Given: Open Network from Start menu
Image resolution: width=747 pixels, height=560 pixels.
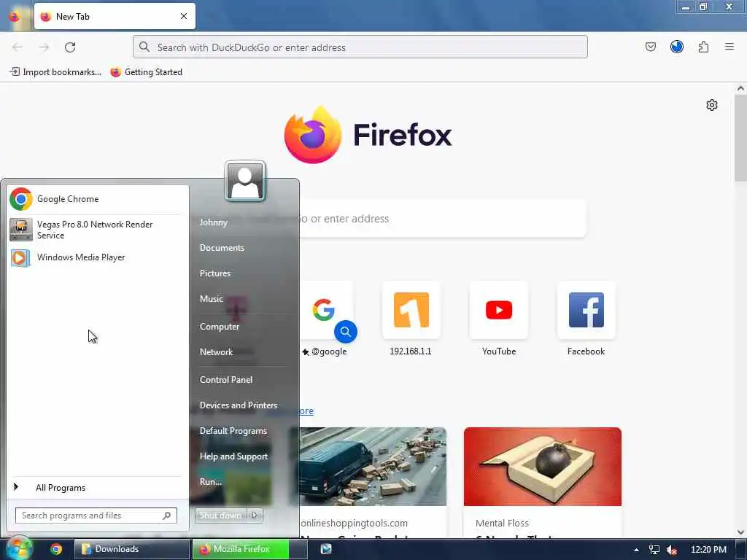Looking at the screenshot, I should 216,352.
